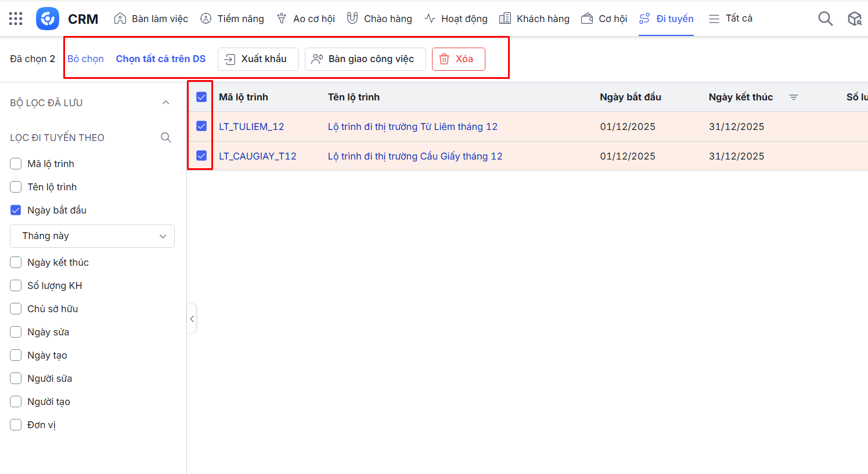Click the Bỏ chọn link

click(85, 59)
